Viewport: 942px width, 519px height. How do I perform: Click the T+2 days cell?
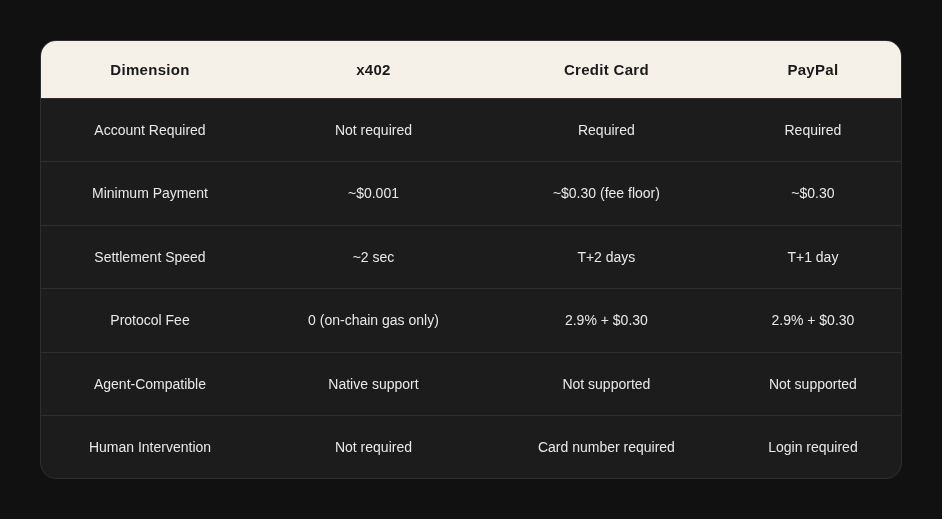coord(606,257)
